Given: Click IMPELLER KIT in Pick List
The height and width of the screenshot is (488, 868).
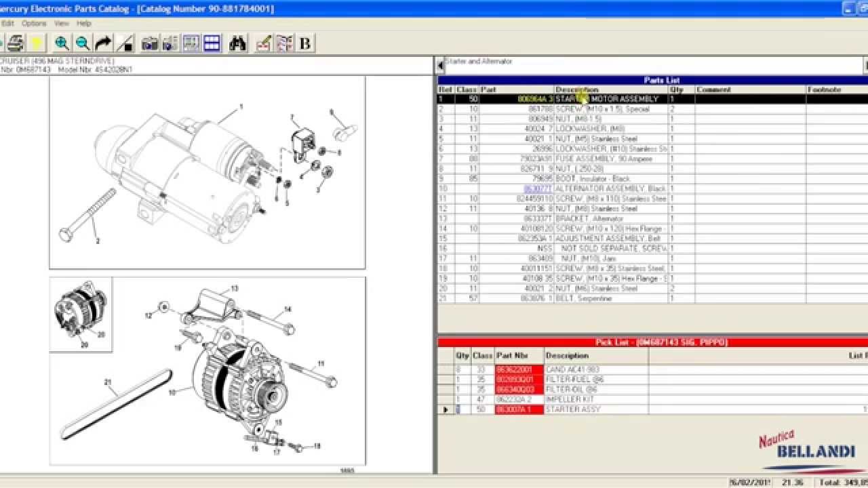Looking at the screenshot, I should (570, 399).
